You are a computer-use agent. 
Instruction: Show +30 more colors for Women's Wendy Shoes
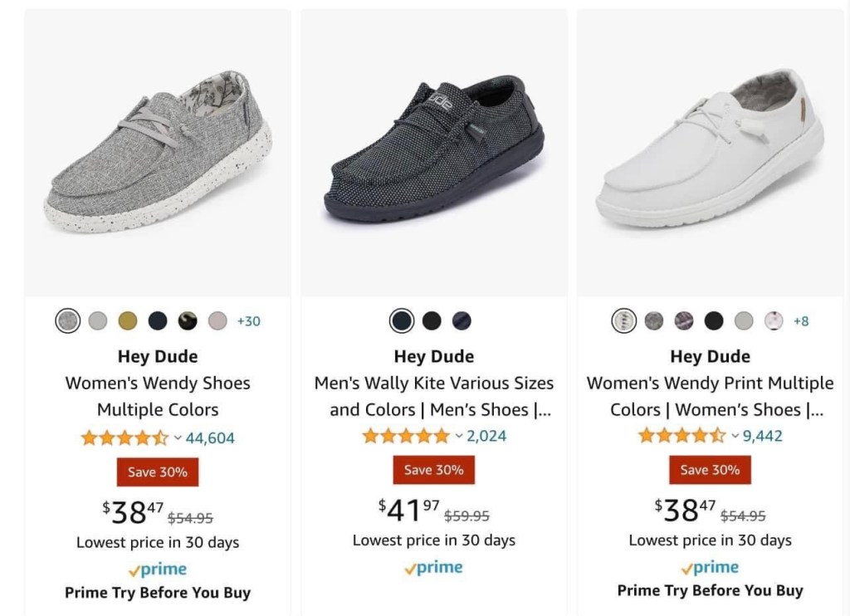tap(248, 321)
